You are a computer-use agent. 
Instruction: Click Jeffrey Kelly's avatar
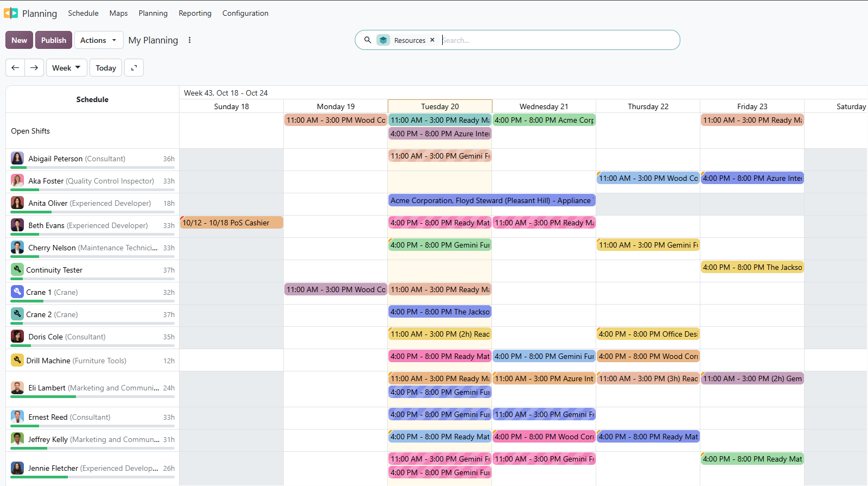click(17, 439)
